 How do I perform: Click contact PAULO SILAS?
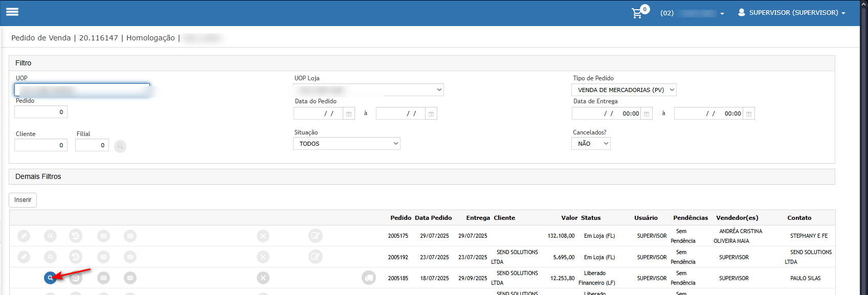point(805,278)
